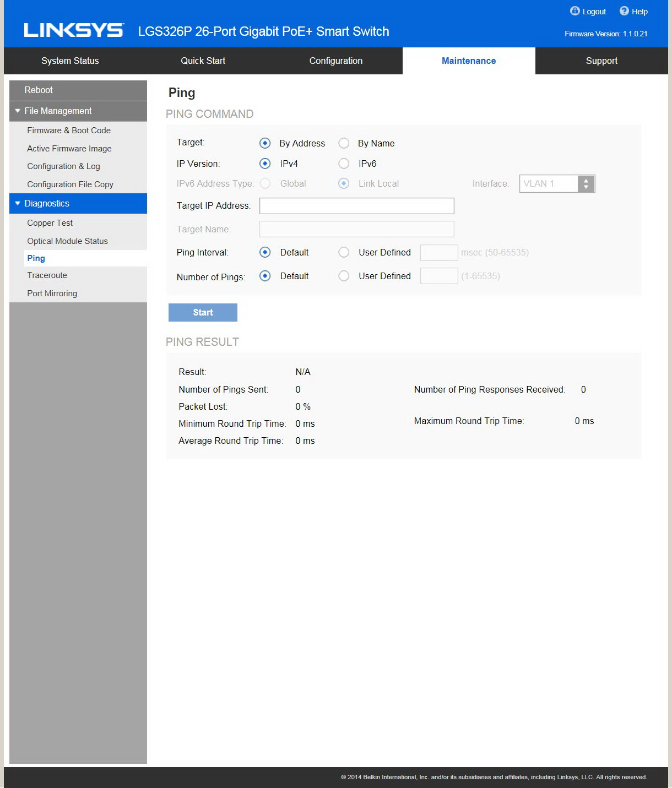Start the ping test

(203, 312)
